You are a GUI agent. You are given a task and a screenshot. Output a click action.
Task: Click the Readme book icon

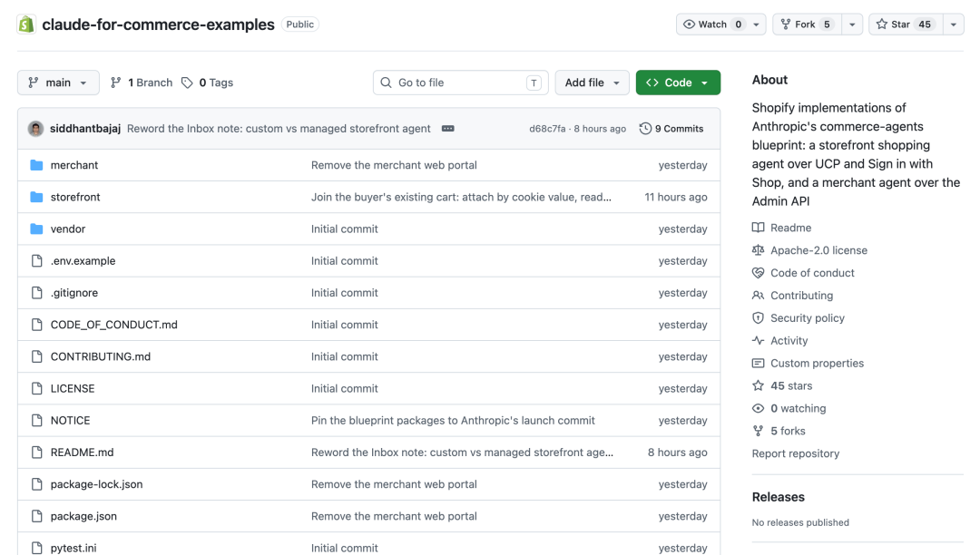[x=758, y=228]
